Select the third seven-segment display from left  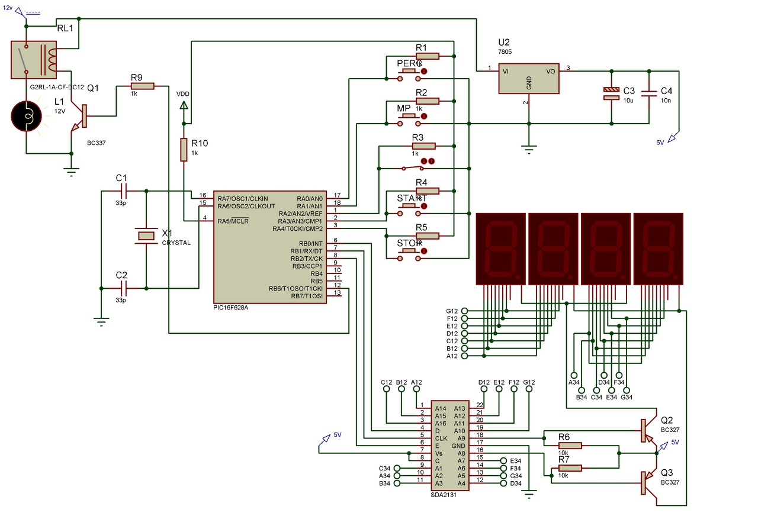click(606, 249)
